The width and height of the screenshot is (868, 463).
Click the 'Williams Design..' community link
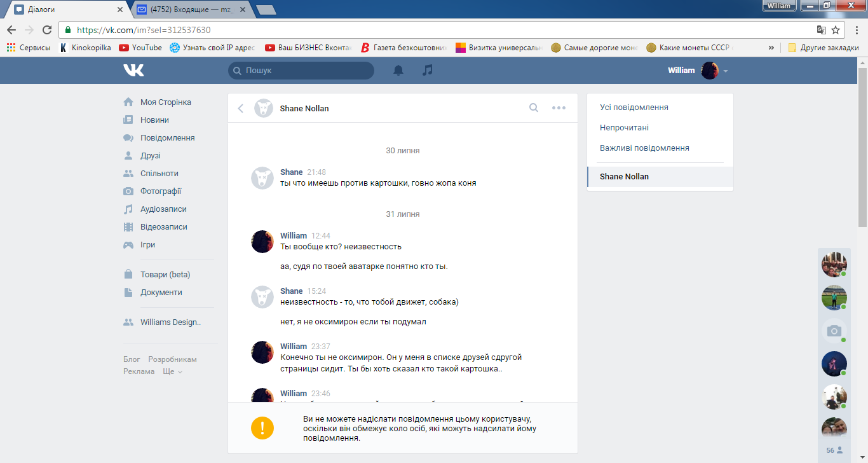[170, 322]
